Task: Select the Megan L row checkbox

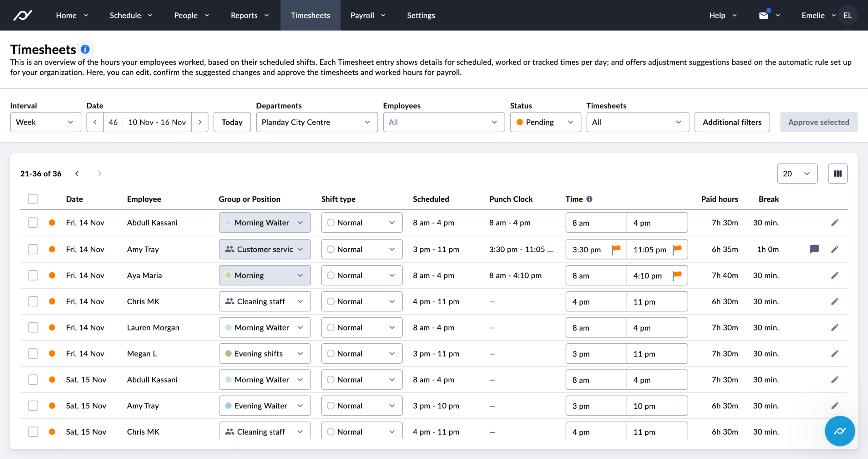Action: click(33, 353)
